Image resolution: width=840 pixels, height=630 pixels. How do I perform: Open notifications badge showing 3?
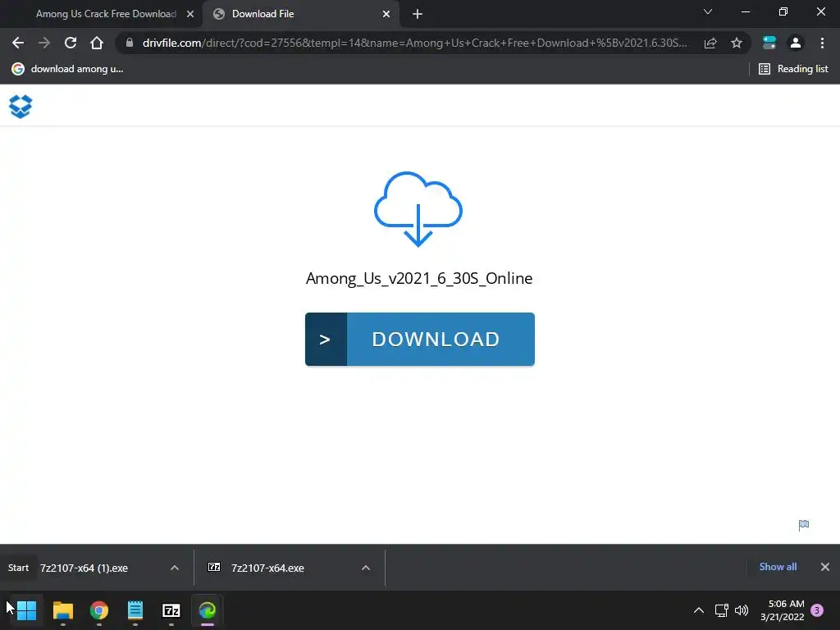pos(817,610)
